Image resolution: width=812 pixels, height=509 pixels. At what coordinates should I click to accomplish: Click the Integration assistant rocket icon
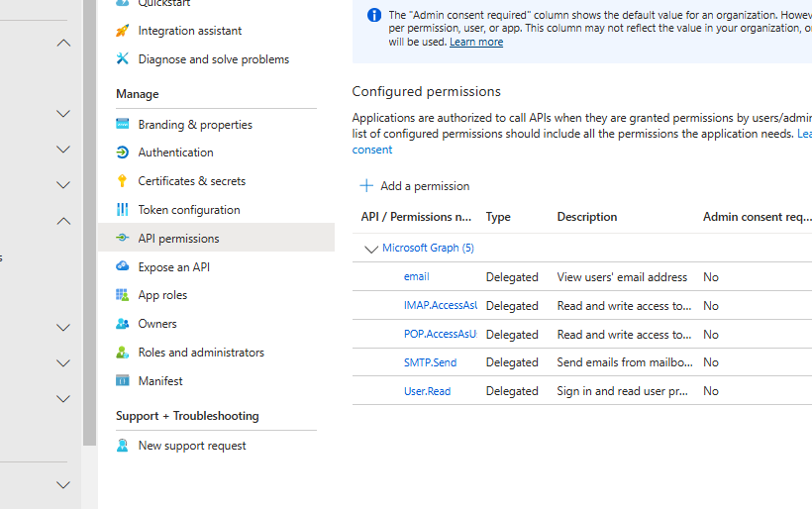[x=122, y=31]
